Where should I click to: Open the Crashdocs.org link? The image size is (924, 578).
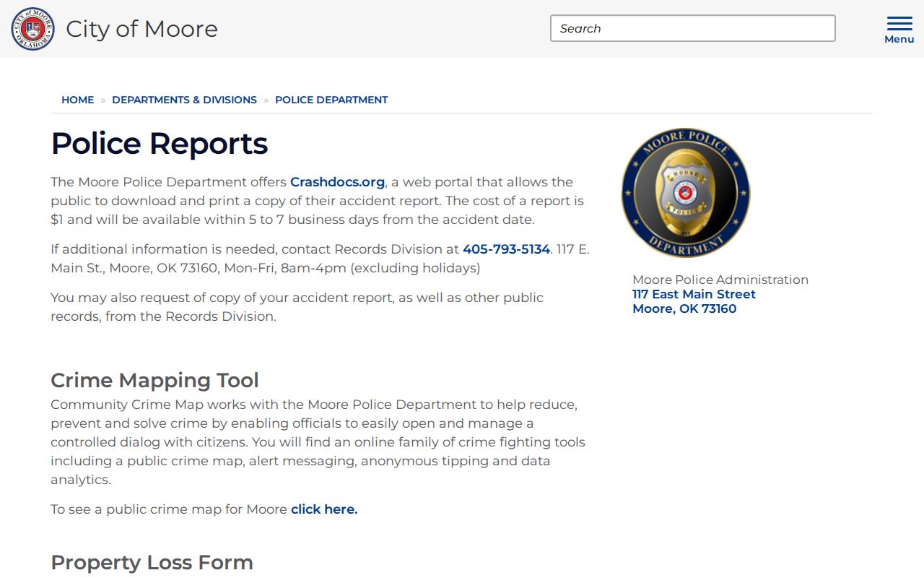tap(337, 182)
